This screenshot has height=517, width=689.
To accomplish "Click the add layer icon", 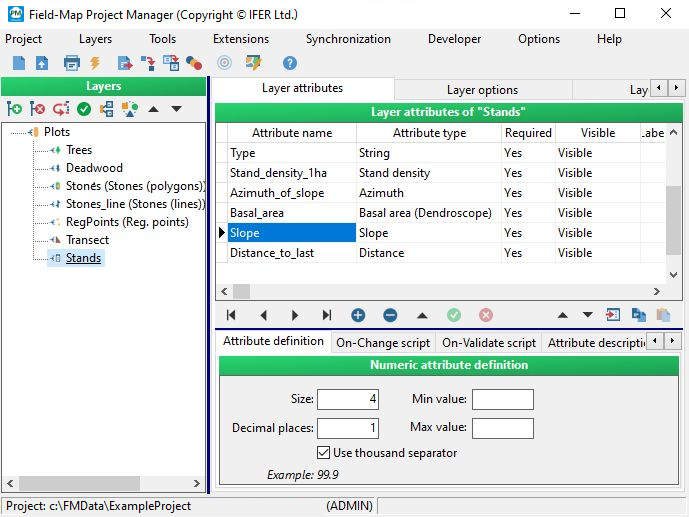I will click(14, 109).
